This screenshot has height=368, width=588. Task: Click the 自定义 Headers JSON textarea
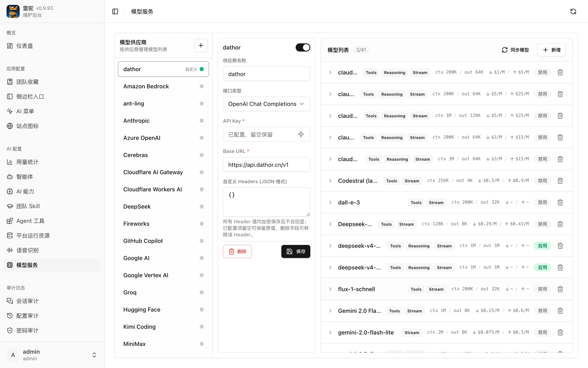pos(267,202)
